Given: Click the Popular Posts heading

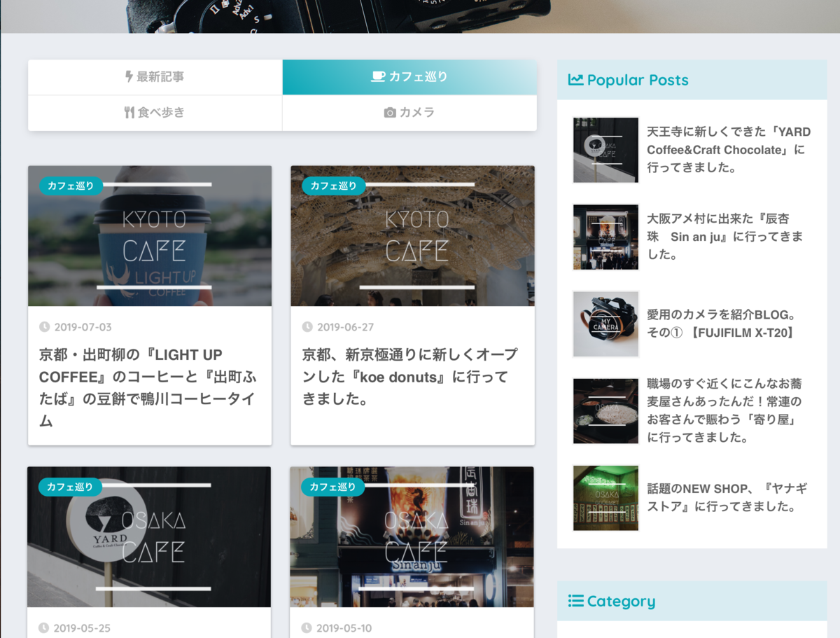Looking at the screenshot, I should (x=638, y=80).
